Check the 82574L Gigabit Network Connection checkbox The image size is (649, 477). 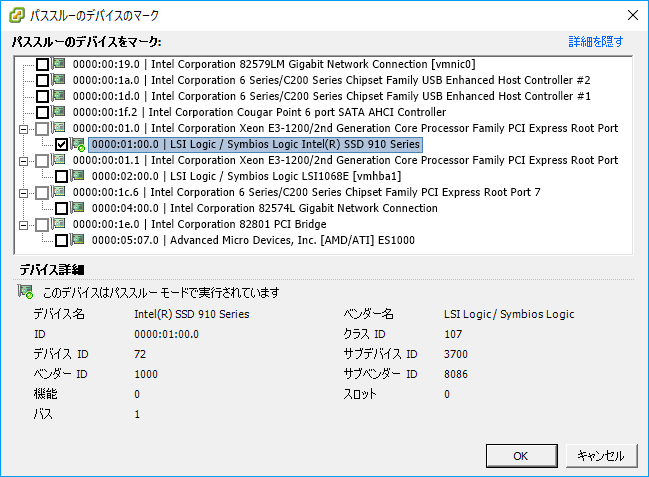61,208
